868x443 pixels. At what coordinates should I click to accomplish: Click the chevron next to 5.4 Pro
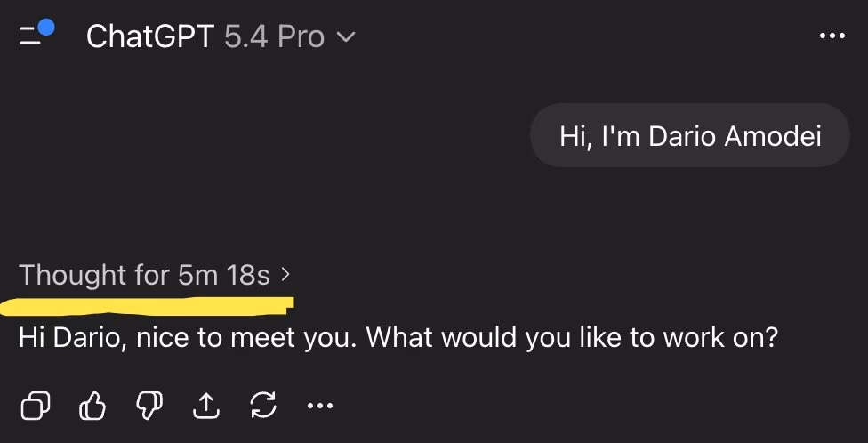pos(346,37)
